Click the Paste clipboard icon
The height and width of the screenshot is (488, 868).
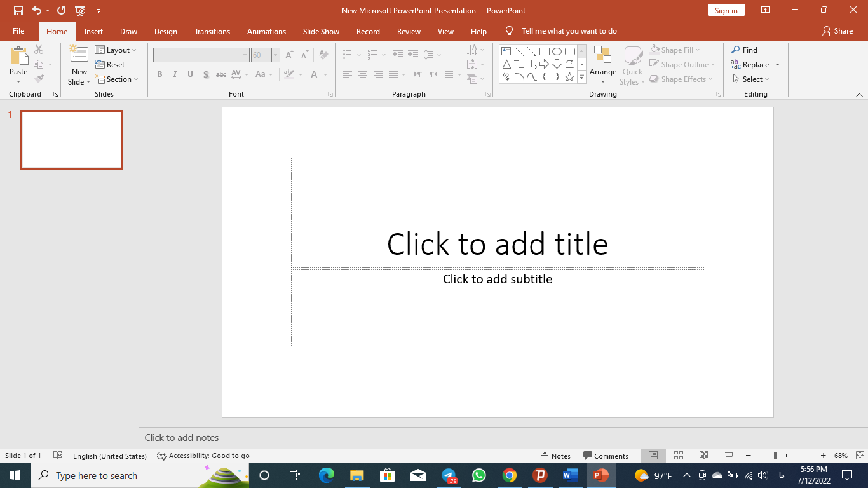coord(18,57)
